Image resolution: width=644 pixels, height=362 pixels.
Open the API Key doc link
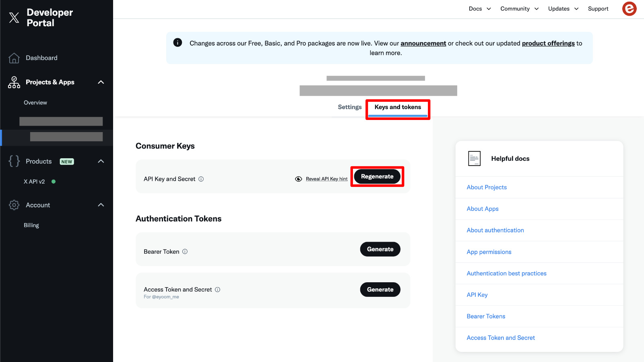click(477, 295)
